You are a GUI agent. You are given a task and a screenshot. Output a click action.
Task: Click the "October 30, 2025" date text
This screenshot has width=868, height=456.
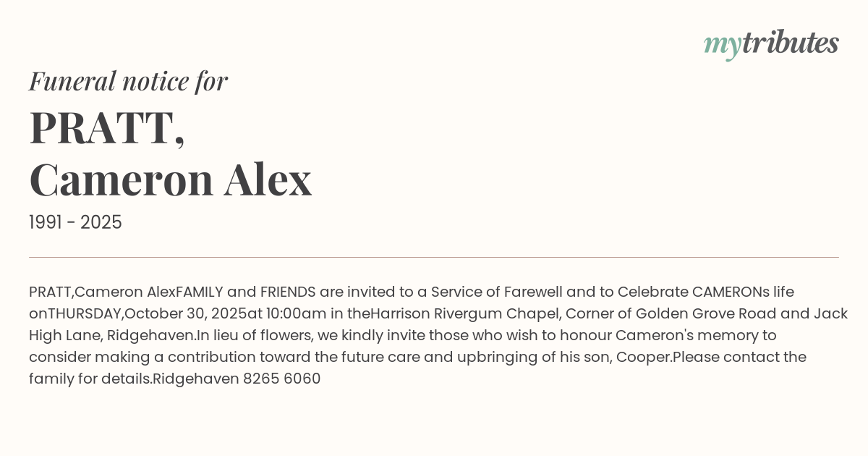point(186,313)
